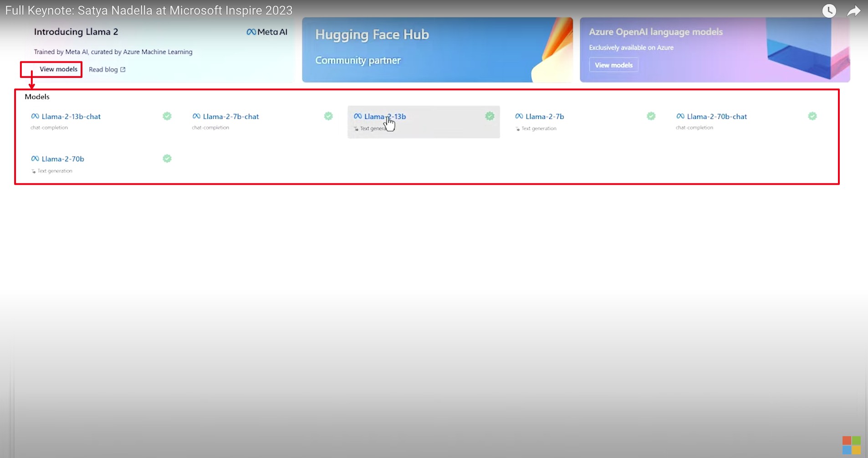Click the Meta icon beside Llama-2-7b
This screenshot has height=458, width=868.
(519, 117)
